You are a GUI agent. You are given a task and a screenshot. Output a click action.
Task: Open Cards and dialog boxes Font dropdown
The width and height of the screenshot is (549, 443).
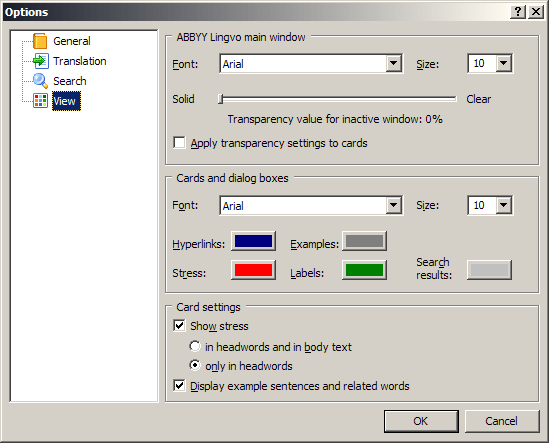(394, 205)
